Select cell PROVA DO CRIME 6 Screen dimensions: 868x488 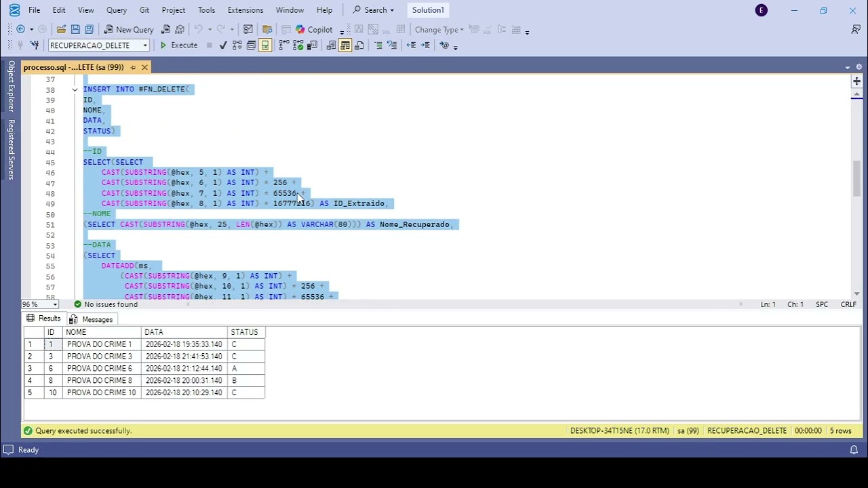[102, 369]
